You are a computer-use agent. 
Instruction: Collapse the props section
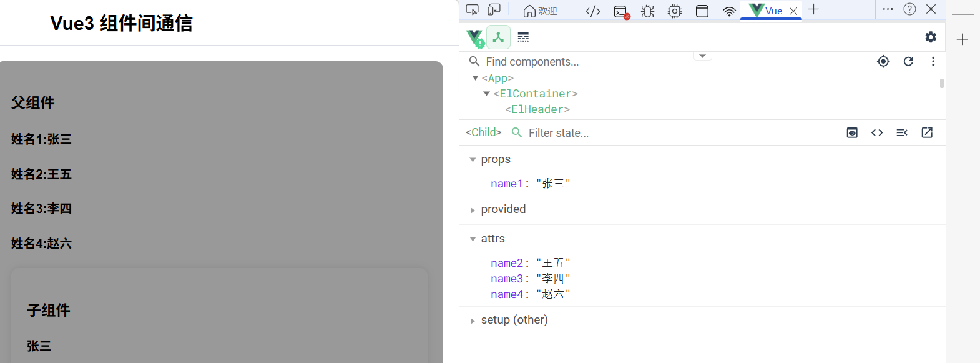473,160
